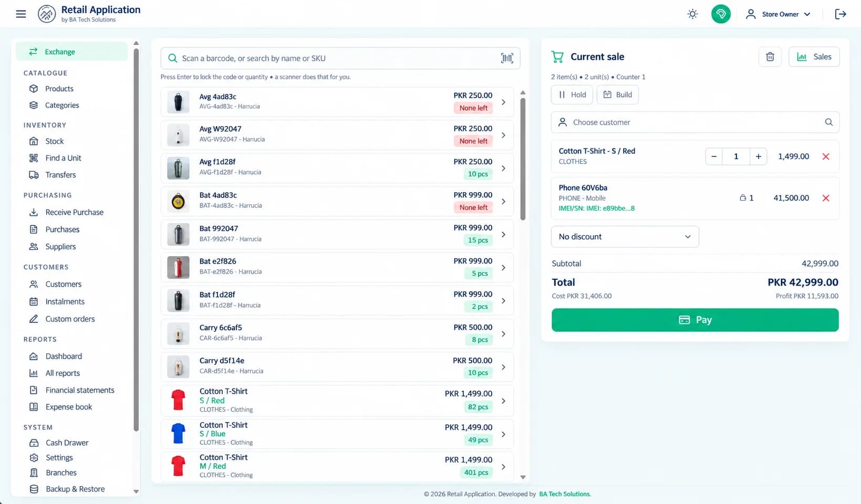
Task: Open the Stock inventory page
Action: [x=54, y=141]
